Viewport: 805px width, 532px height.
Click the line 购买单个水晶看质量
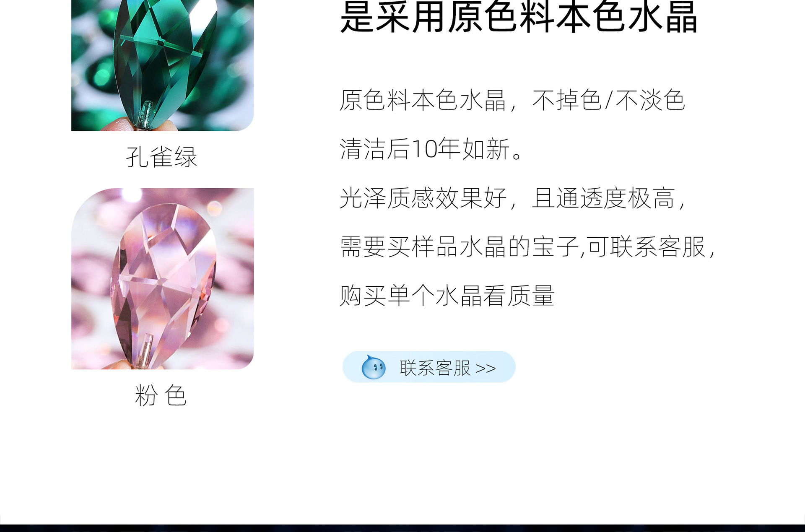click(447, 296)
